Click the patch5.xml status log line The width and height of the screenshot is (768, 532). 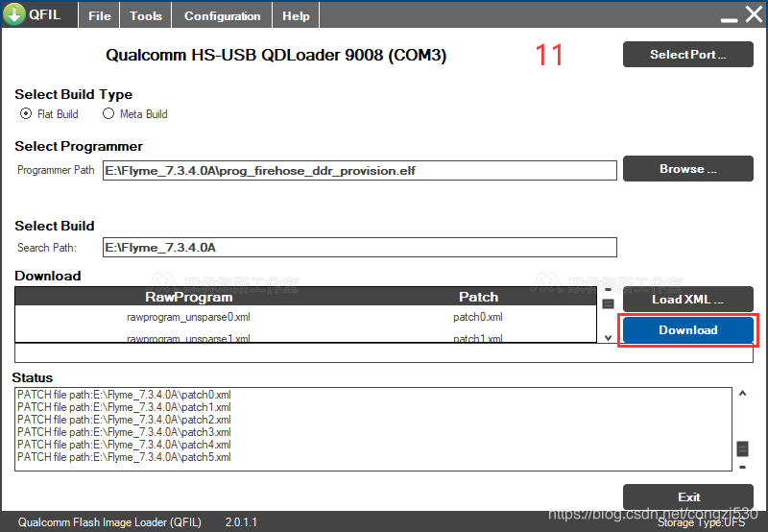pos(124,457)
